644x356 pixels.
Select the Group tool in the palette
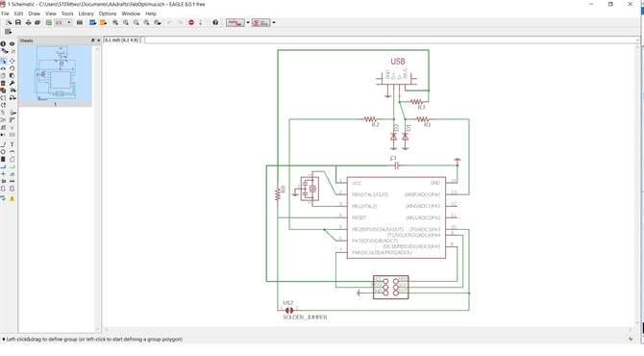[3, 61]
